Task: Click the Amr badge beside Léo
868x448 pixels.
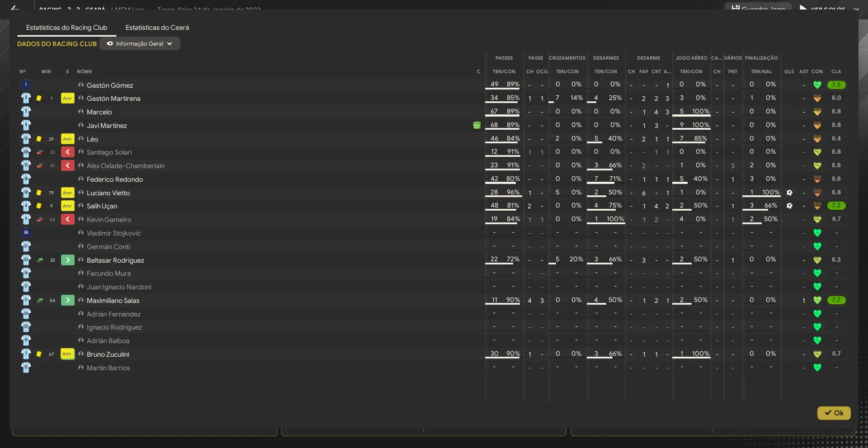Action: (x=67, y=139)
